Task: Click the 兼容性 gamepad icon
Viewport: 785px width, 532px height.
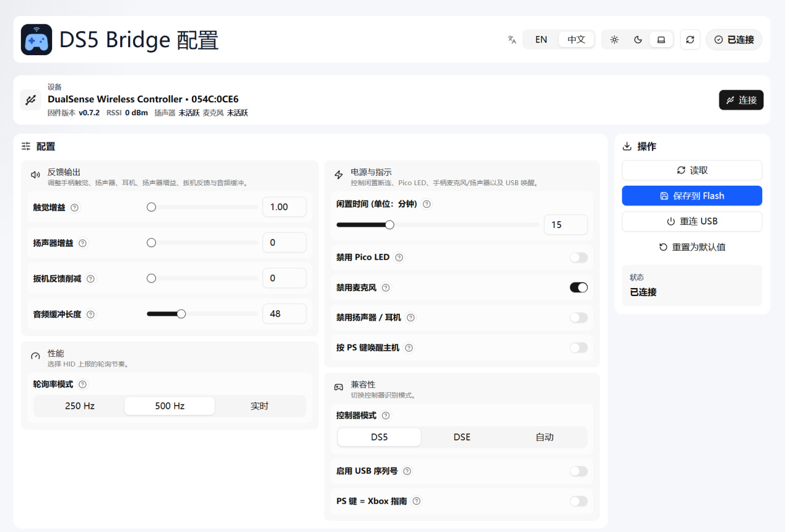Action: coord(339,387)
